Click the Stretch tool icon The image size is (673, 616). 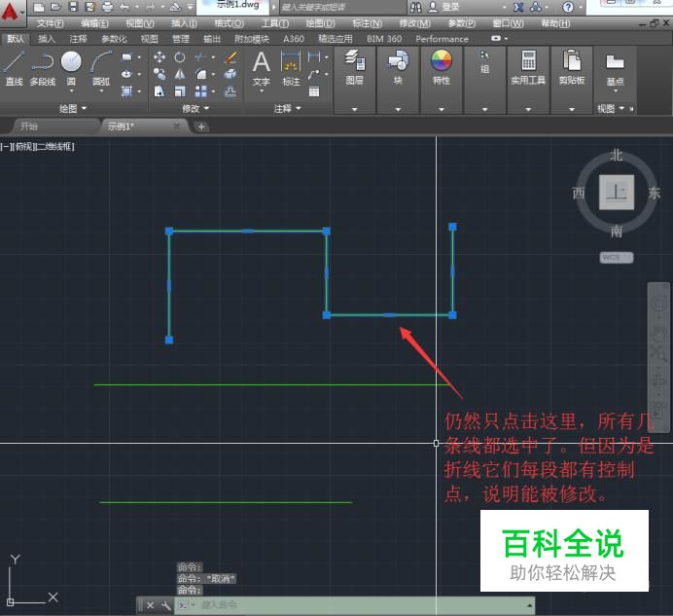159,91
